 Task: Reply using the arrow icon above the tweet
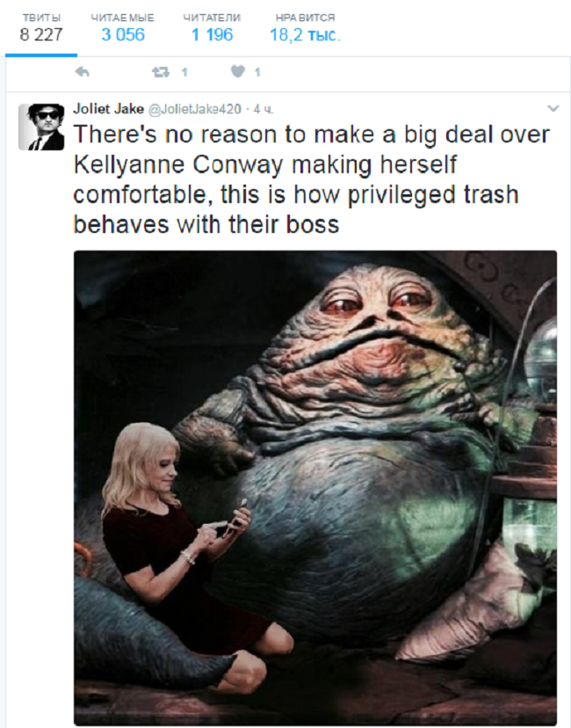tap(82, 72)
